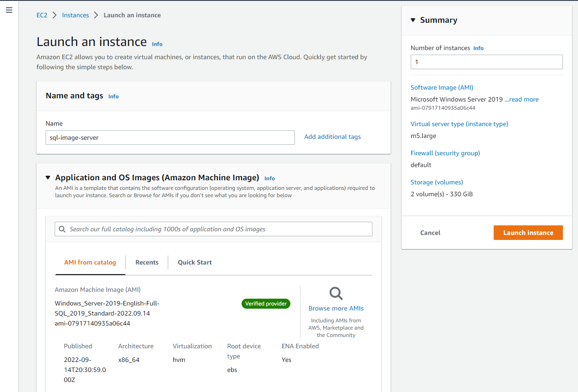The height and width of the screenshot is (392, 578).
Task: Click the search icon in AMI catalog field
Action: tap(62, 229)
